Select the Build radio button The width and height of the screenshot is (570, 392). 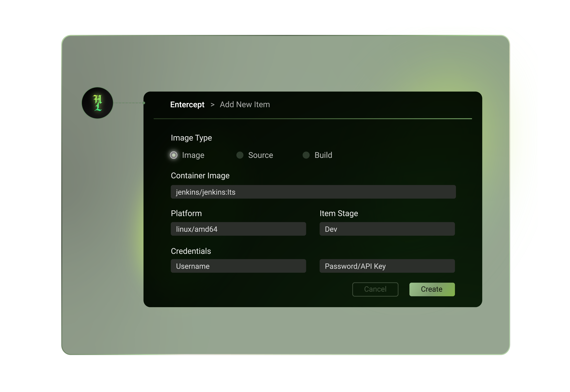306,155
